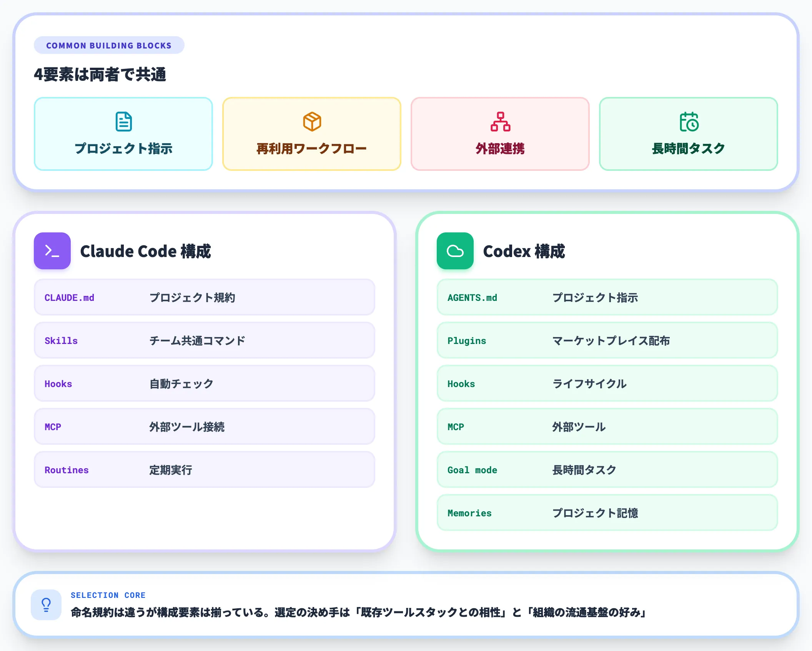Screen dimensions: 812x651
Task: Click 長時間タスク in the Goal mode row
Action: (584, 470)
